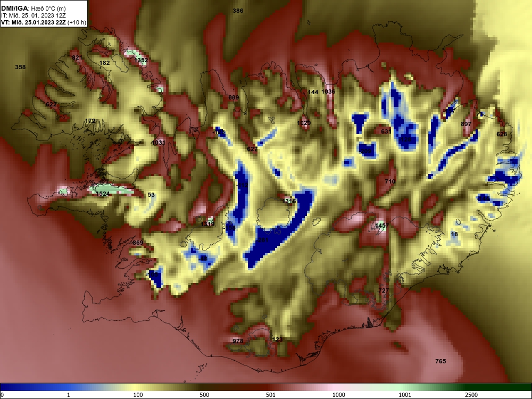Click the 622 map value
Viewport: 532px width, 399px height.
(x=51, y=104)
